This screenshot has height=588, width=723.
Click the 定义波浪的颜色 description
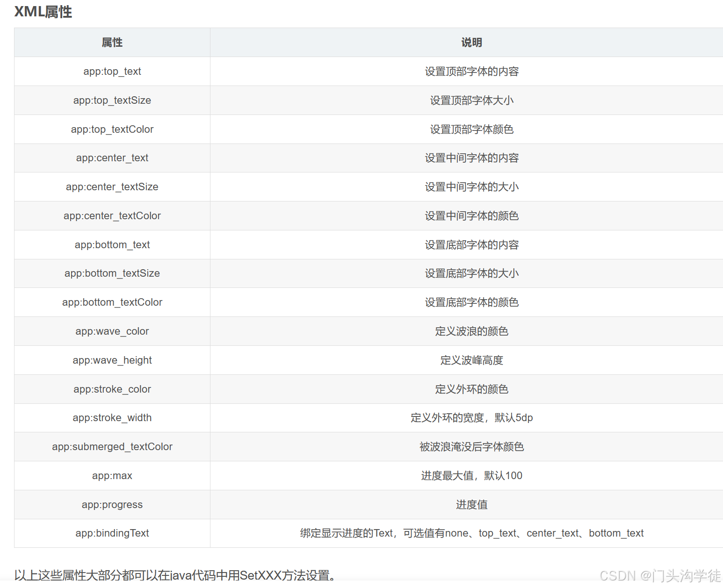click(471, 331)
